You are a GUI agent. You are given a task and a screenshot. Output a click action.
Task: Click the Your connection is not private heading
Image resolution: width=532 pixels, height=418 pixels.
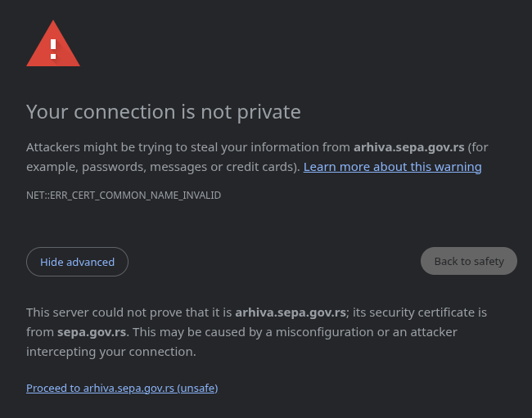pyautogui.click(x=164, y=112)
